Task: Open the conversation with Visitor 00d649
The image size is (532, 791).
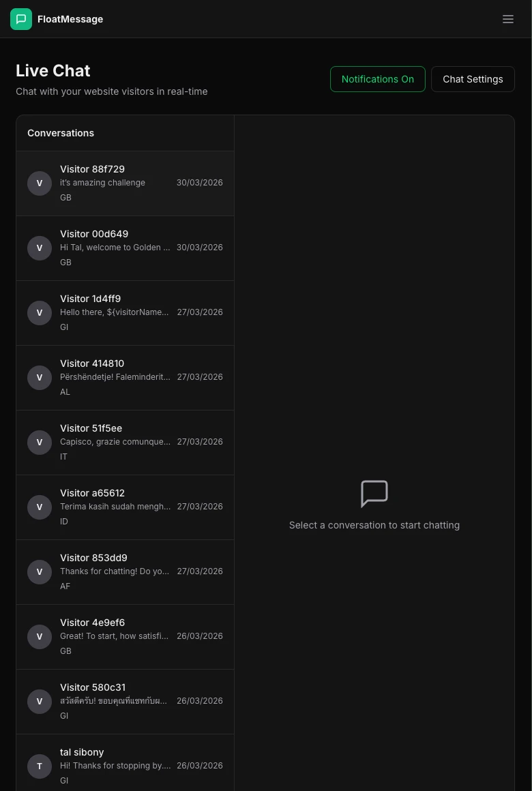Action: pos(125,248)
